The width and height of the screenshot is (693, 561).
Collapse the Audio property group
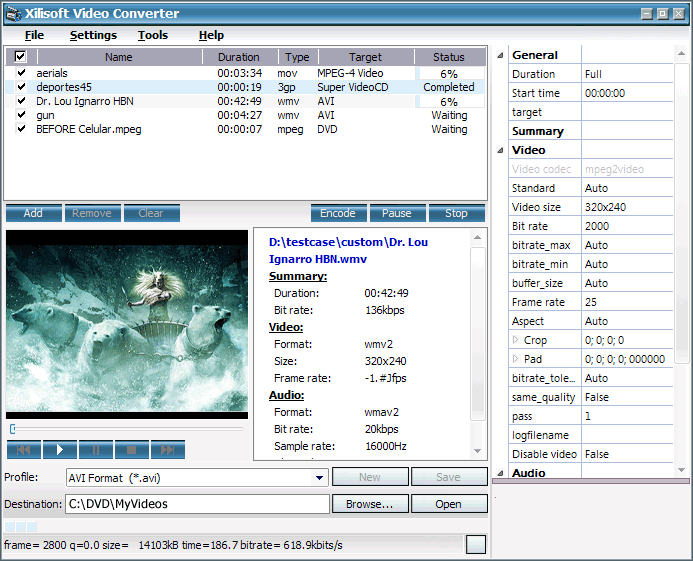[x=500, y=473]
